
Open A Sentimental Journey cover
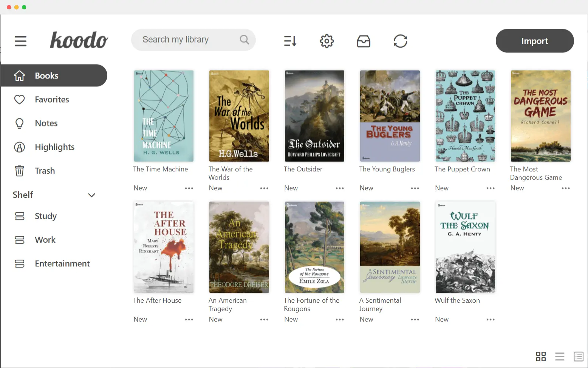click(x=390, y=247)
